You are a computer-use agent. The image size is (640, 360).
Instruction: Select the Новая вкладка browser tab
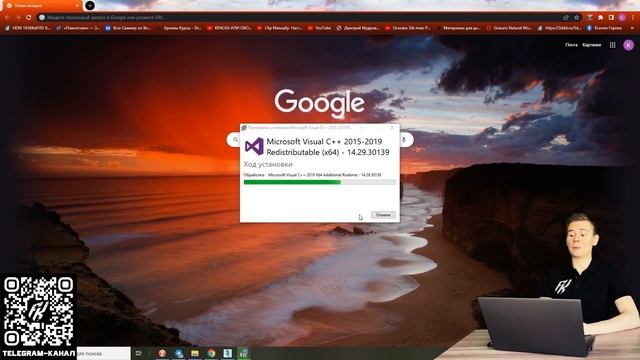tap(41, 6)
